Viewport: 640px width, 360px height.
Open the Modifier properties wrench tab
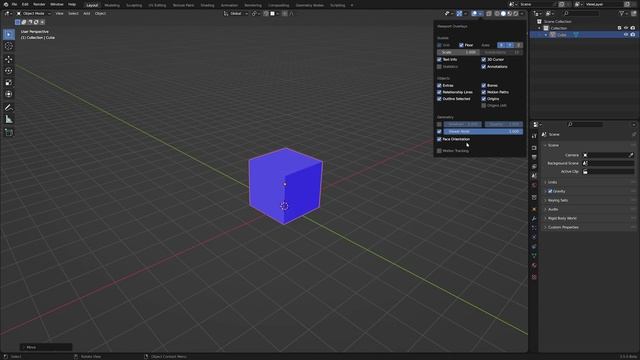(x=534, y=219)
